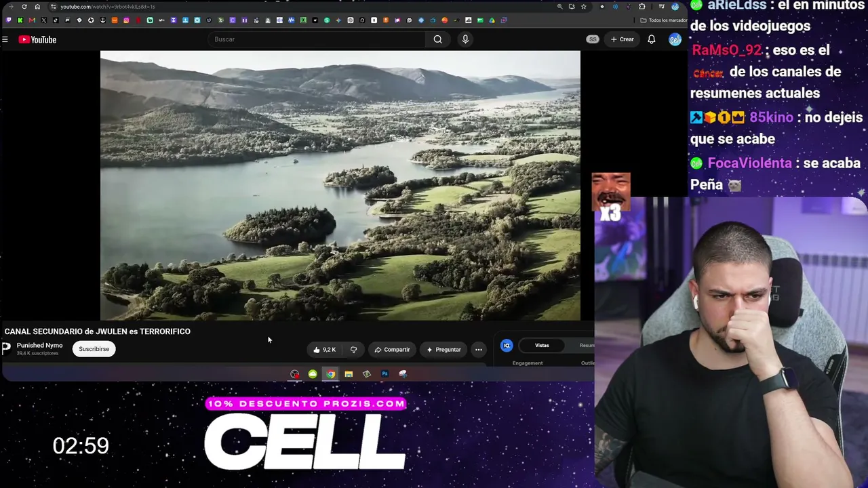
Task: Dislike the video with thumbs-down
Action: 353,350
